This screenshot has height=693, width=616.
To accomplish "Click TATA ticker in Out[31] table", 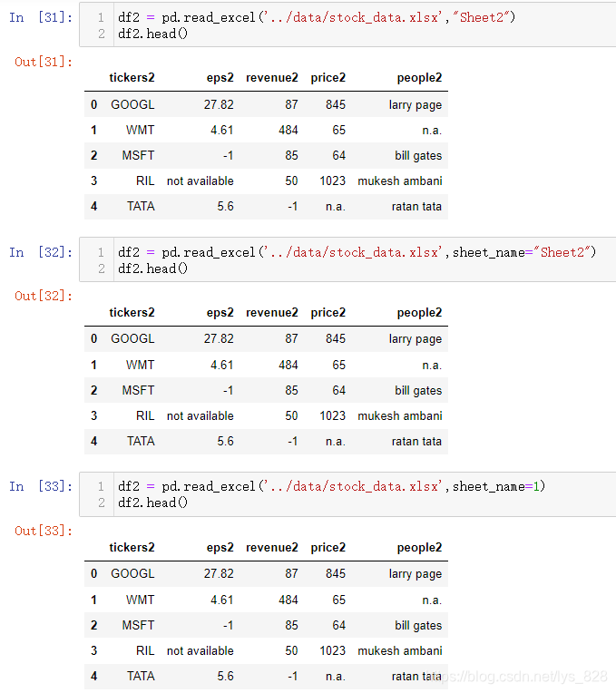I will tap(141, 207).
